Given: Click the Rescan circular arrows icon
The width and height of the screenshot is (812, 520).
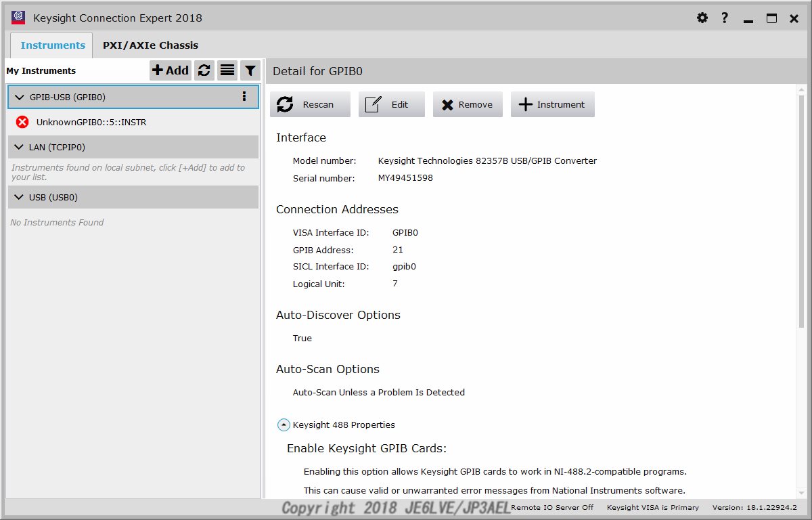Looking at the screenshot, I should tap(284, 104).
